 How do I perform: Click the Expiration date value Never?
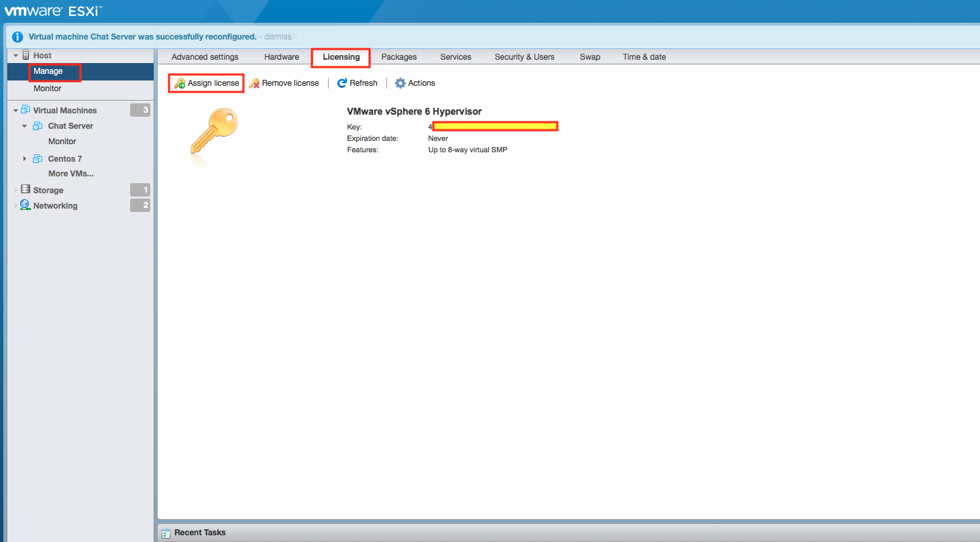(438, 138)
